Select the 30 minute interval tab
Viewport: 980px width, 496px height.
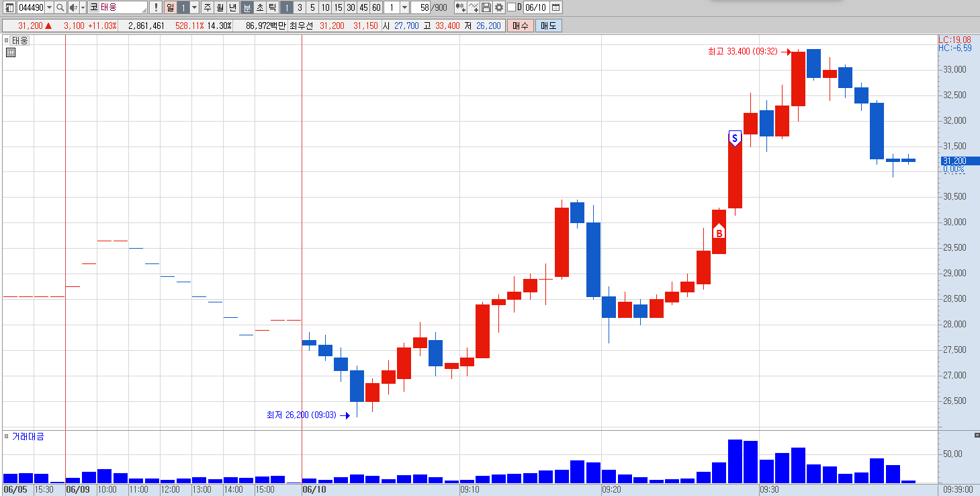point(351,7)
